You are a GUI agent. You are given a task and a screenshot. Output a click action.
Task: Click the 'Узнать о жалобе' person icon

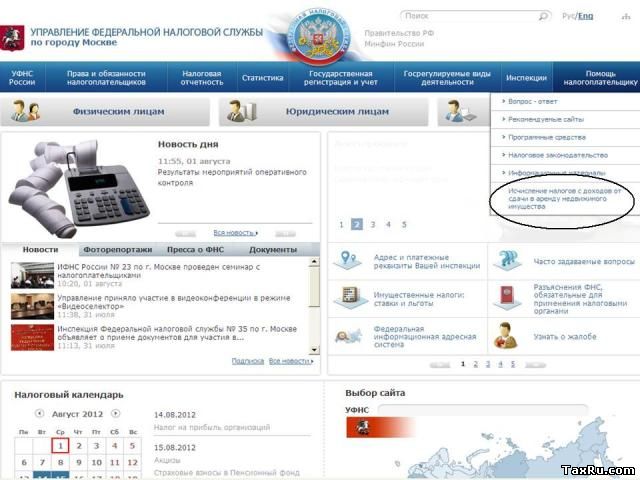click(x=508, y=332)
